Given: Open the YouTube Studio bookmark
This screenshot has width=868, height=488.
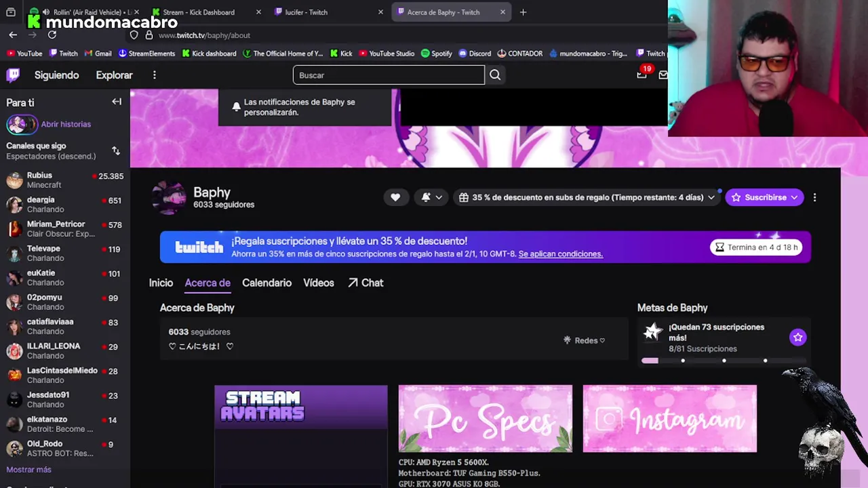Looking at the screenshot, I should 387,54.
